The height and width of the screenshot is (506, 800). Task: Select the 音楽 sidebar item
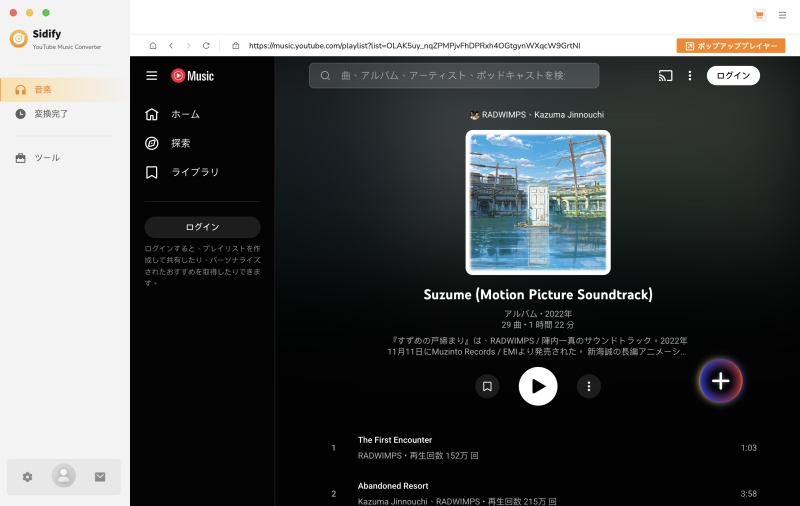click(x=64, y=90)
